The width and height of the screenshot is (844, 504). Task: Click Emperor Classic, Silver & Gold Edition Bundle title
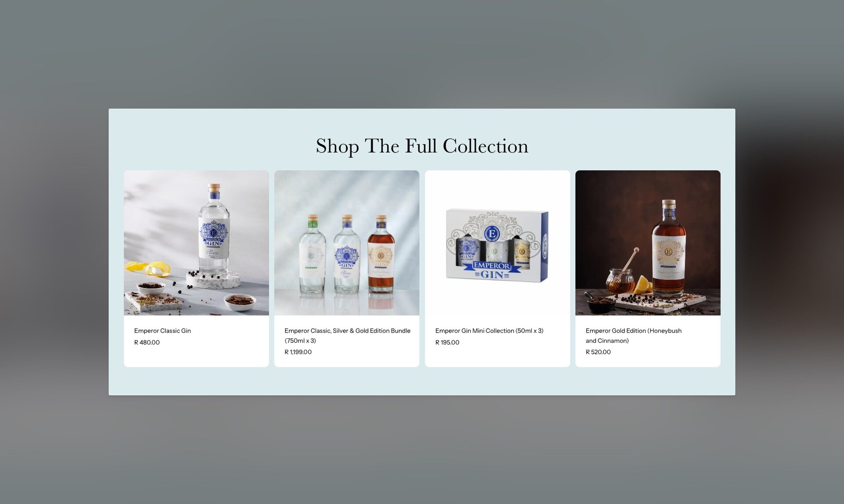click(347, 336)
